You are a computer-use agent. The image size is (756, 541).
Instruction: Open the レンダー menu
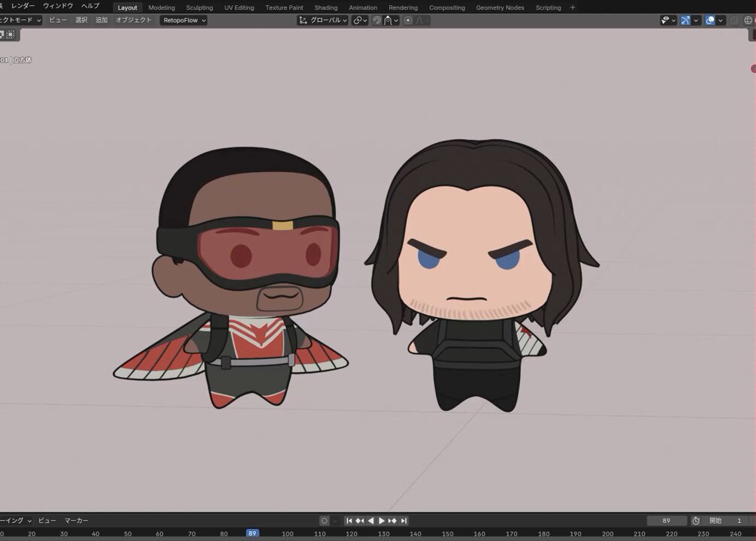point(23,6)
